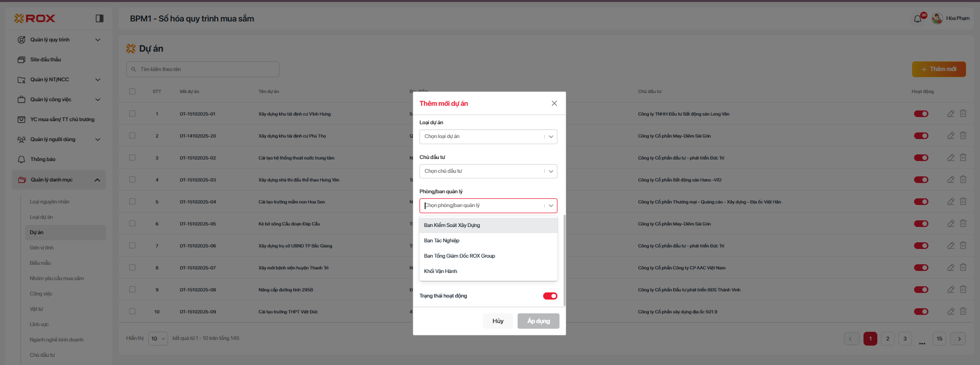This screenshot has height=365, width=980.
Task: Collapse the sidebar panel icon
Action: (x=100, y=18)
